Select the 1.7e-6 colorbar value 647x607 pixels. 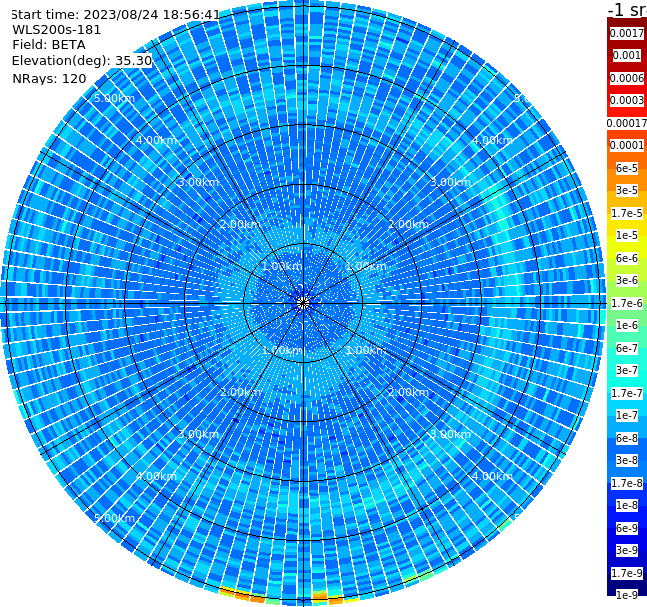(x=627, y=303)
